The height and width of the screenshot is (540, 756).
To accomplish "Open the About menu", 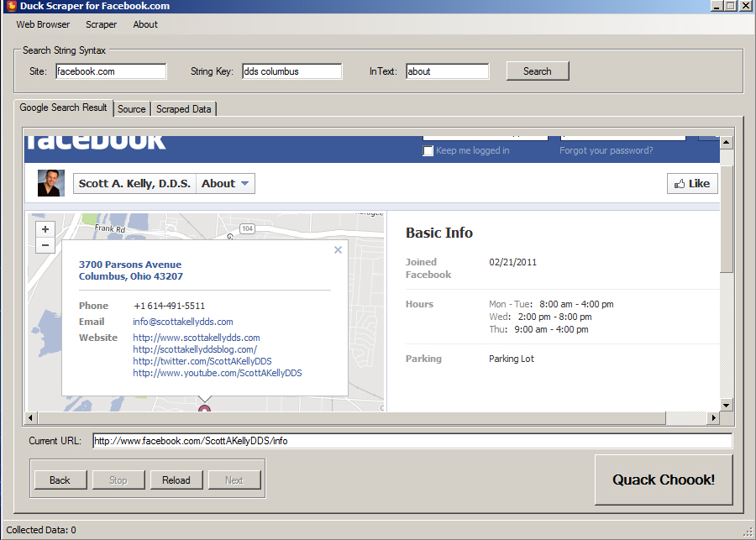I will coord(145,24).
